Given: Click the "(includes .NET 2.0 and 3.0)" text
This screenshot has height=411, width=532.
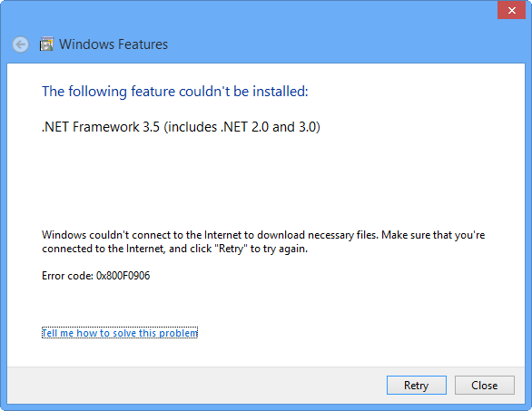Looking at the screenshot, I should click(x=241, y=127).
